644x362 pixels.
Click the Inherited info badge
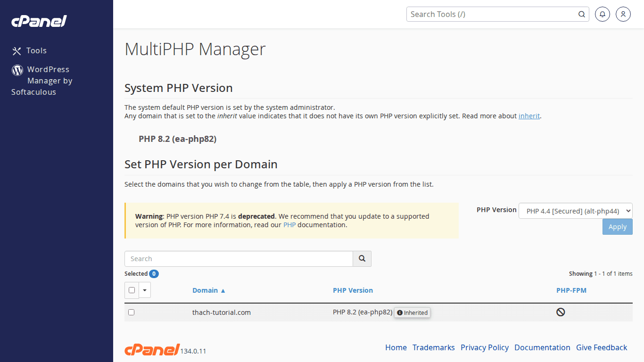[x=412, y=312]
